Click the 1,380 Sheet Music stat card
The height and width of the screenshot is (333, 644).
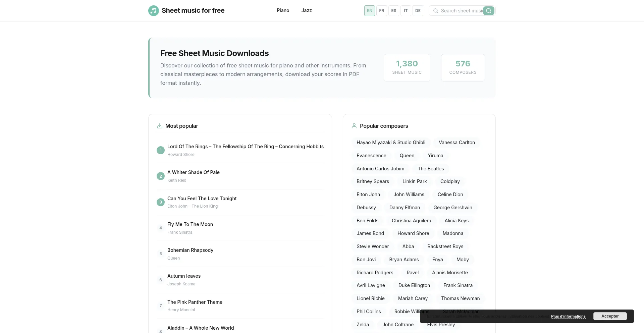coord(407,68)
